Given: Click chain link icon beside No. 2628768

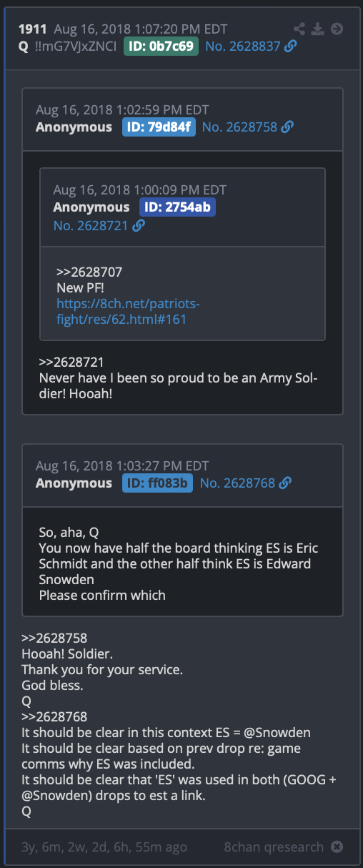Looking at the screenshot, I should (x=285, y=483).
